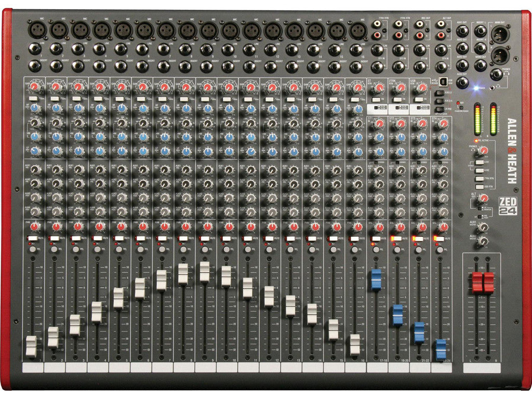532x399 pixels.
Task: Click the channel 1 red gain knob
Action: point(35,87)
